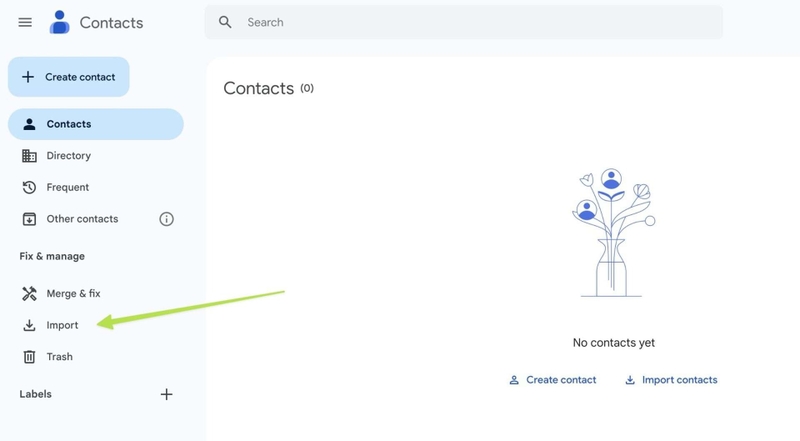Click the Frequent history clock icon
The width and height of the screenshot is (800, 441).
[x=29, y=187]
